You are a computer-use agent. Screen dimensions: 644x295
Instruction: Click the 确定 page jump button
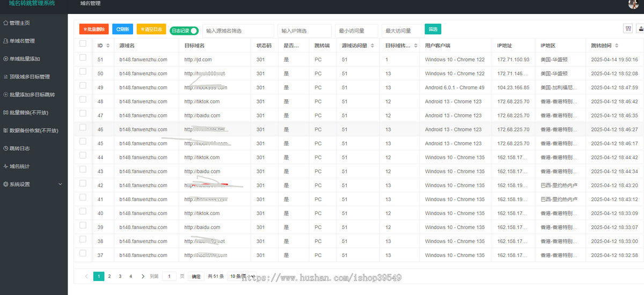coord(196,277)
